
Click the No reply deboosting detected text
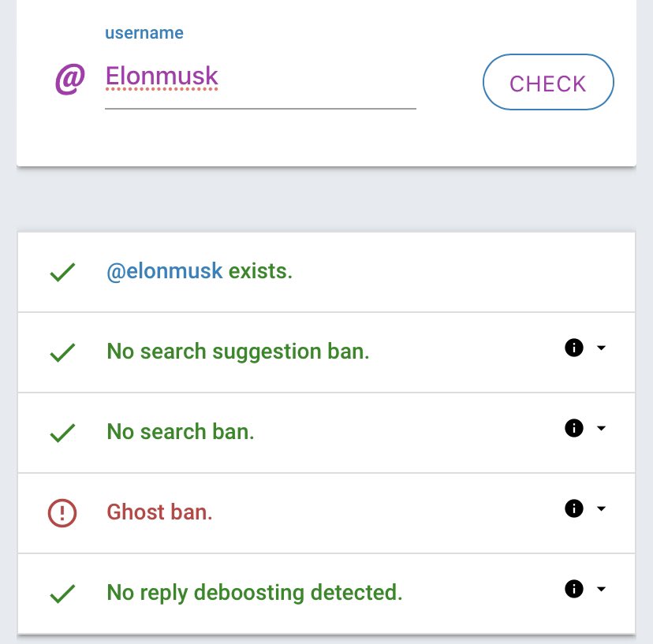254,593
